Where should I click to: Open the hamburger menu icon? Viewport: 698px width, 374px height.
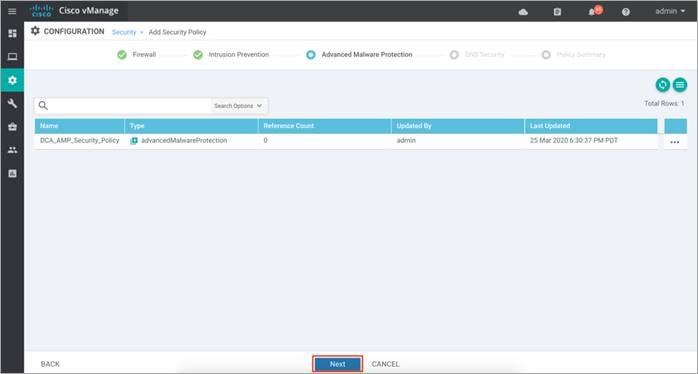coord(12,11)
